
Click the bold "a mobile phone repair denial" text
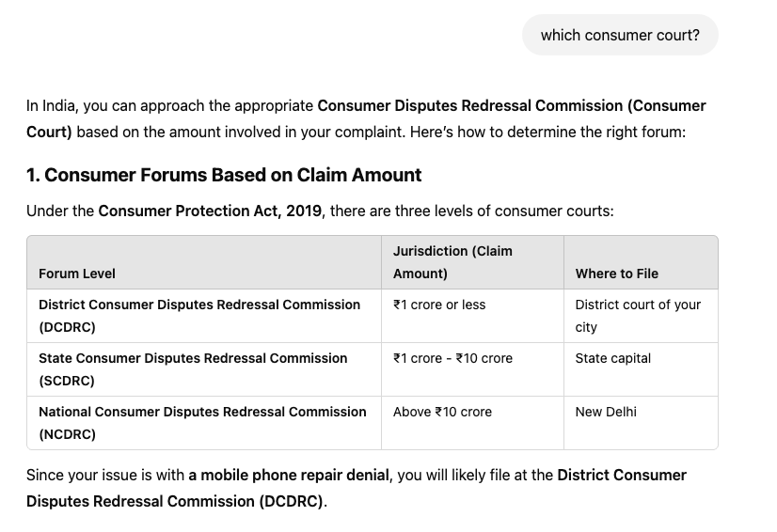click(288, 475)
